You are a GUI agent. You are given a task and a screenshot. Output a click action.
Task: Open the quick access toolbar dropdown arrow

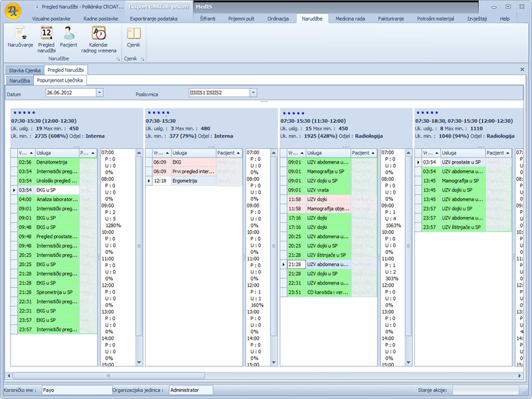(x=36, y=7)
